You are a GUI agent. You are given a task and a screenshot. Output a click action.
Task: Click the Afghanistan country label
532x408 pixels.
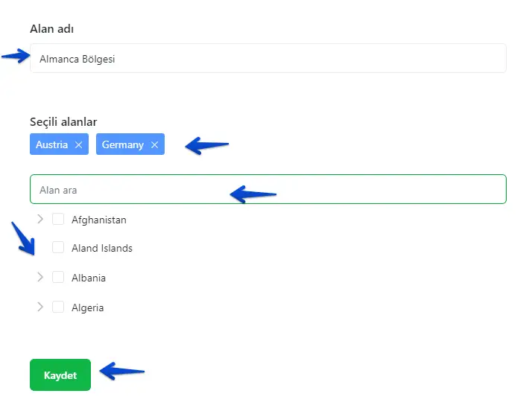99,220
